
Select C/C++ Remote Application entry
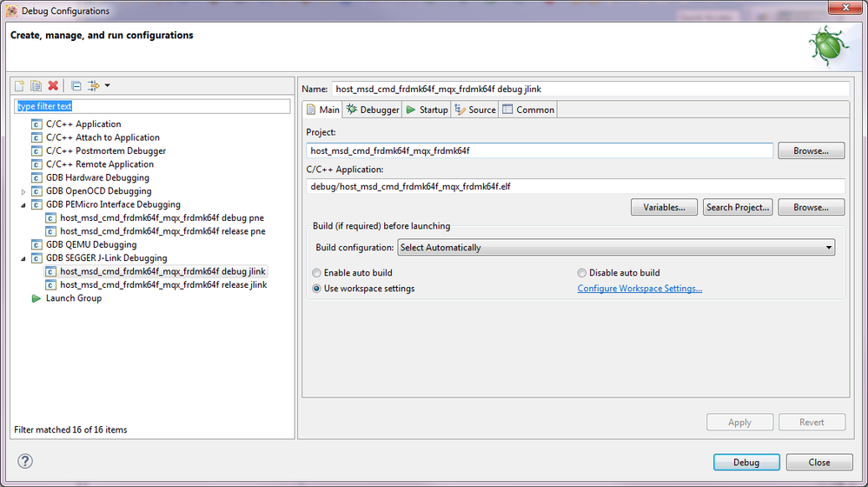(x=100, y=164)
